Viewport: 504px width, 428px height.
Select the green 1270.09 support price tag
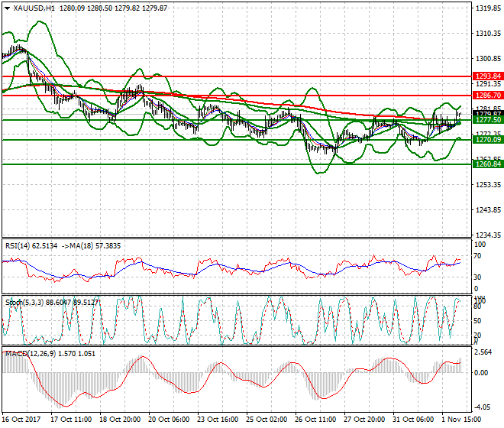[x=487, y=140]
